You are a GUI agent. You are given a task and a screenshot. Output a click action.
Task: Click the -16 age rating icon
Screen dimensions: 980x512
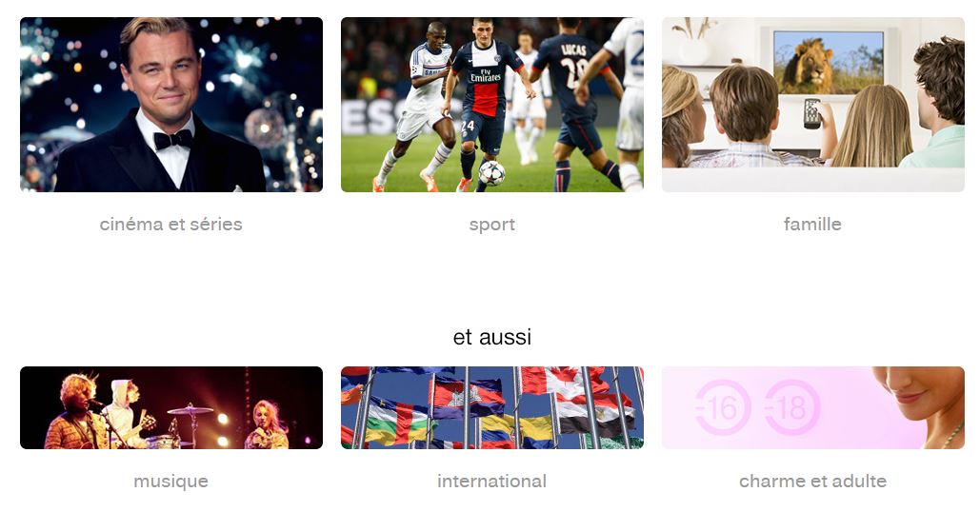[x=722, y=407]
